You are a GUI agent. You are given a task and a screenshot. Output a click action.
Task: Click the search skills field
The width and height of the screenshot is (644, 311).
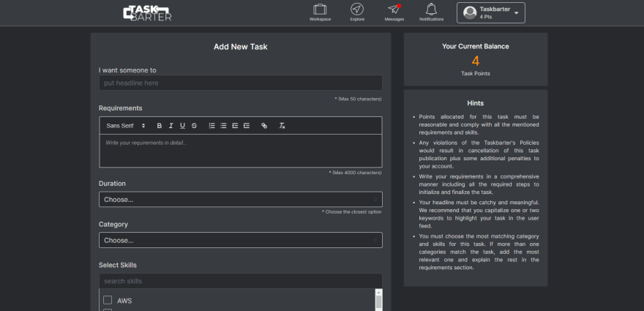click(241, 281)
